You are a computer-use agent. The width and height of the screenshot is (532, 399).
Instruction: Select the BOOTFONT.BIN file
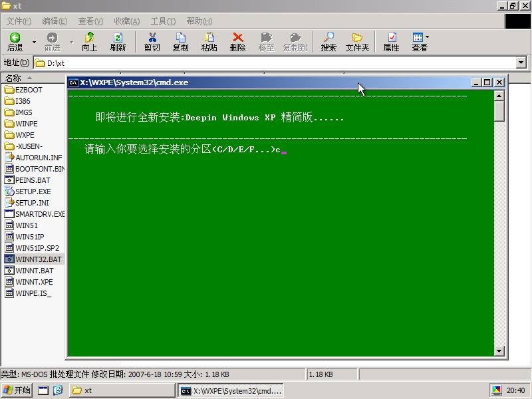[x=35, y=169]
